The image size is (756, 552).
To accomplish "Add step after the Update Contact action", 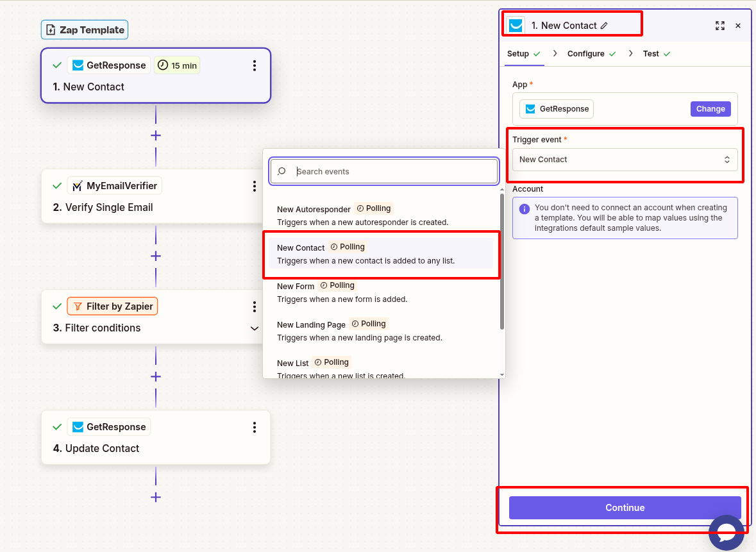I will pyautogui.click(x=155, y=497).
